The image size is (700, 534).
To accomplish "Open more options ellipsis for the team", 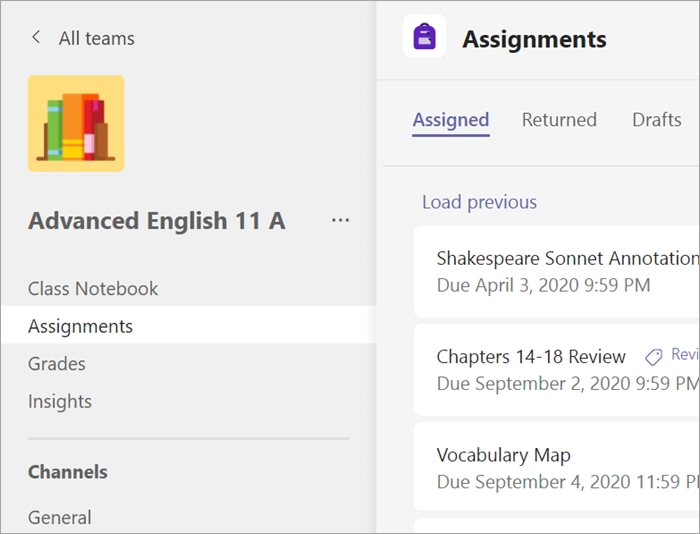I will pos(340,221).
